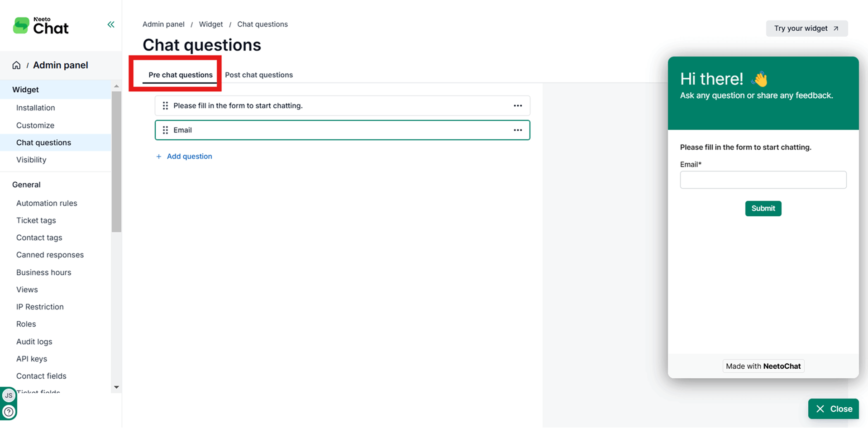Click drag handle on 'Please fill in' row
Screen dimensions: 868x428
point(165,106)
